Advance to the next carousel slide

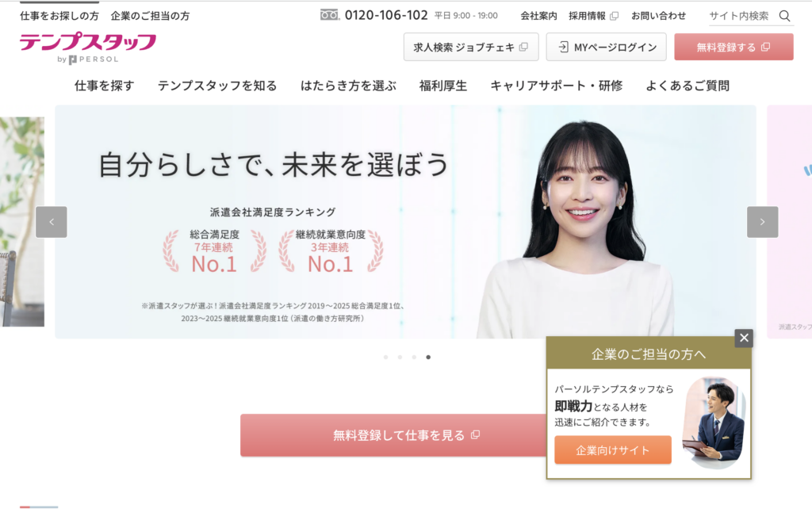point(762,222)
